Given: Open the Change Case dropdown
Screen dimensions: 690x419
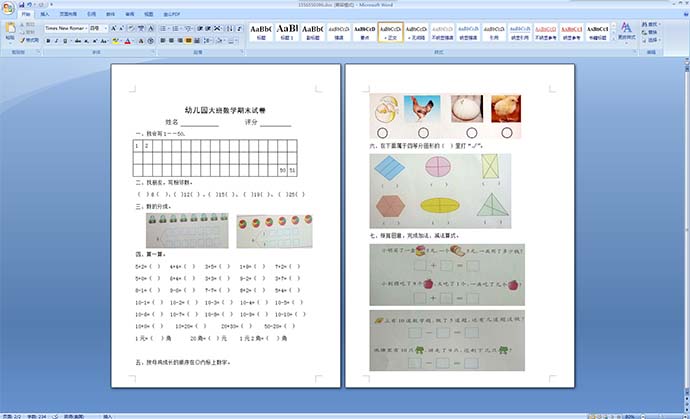Looking at the screenshot, I should [x=104, y=41].
